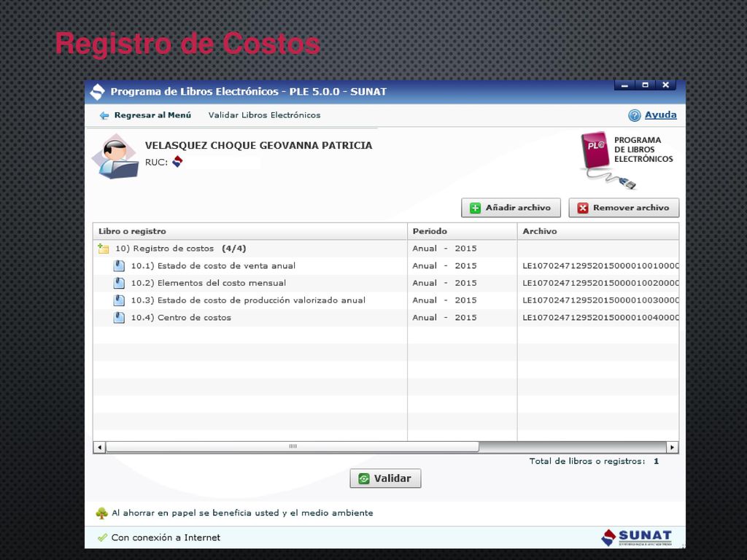Viewport: 747px width, 560px height.
Task: Click the archive filename ending 10040000
Action: [x=600, y=318]
